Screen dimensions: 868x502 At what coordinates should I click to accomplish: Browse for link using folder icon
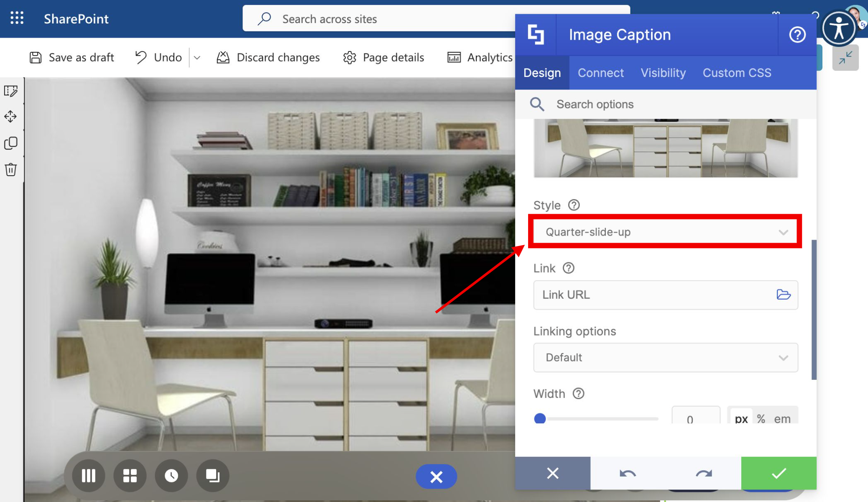coord(783,295)
